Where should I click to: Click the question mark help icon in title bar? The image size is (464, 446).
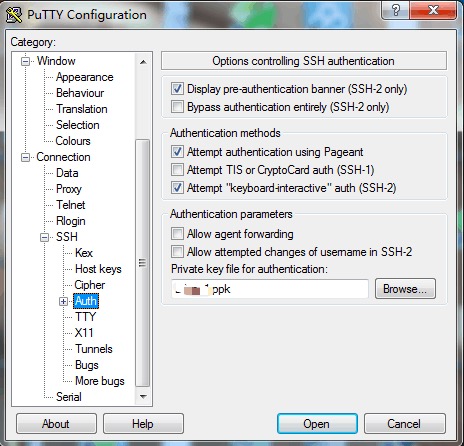396,11
